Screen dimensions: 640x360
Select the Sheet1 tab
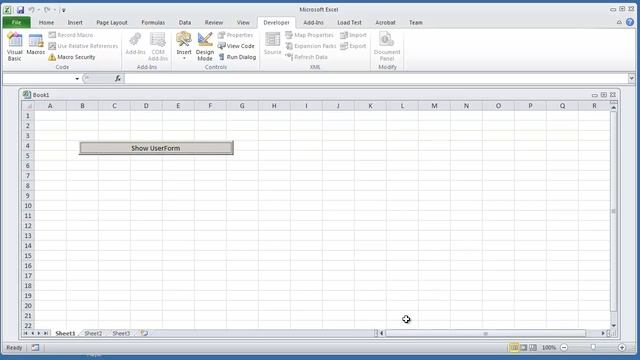click(x=65, y=333)
